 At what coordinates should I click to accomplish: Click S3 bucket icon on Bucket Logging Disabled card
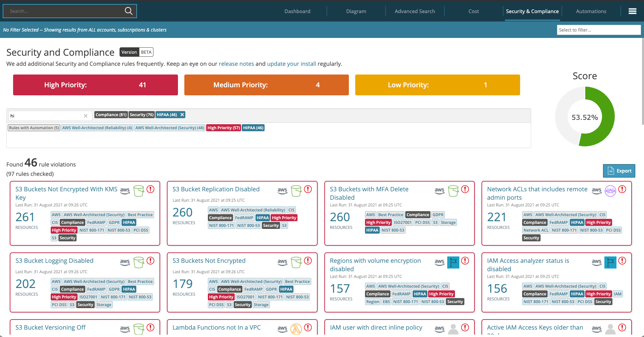tap(139, 262)
